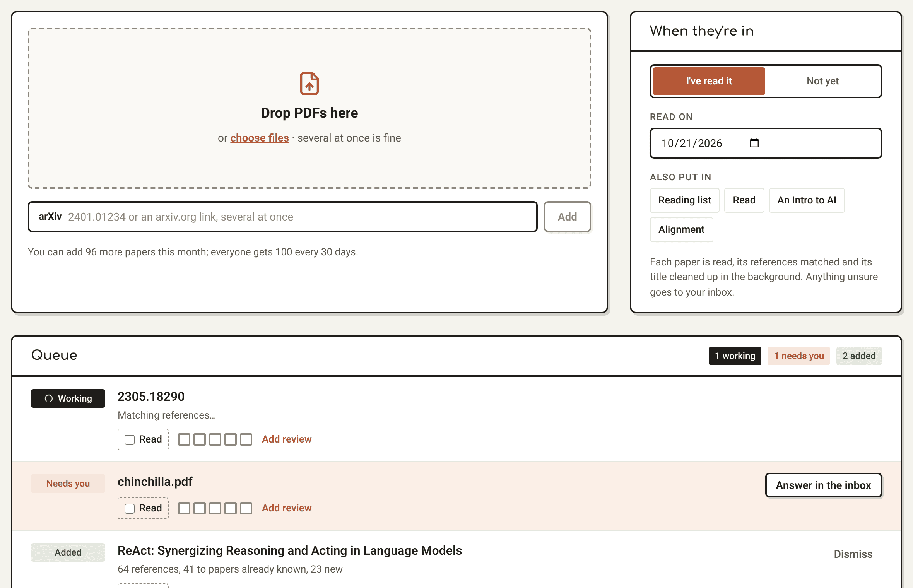Click the ReAct: Synergizing Reasoning title
The height and width of the screenshot is (588, 913).
pyautogui.click(x=290, y=551)
